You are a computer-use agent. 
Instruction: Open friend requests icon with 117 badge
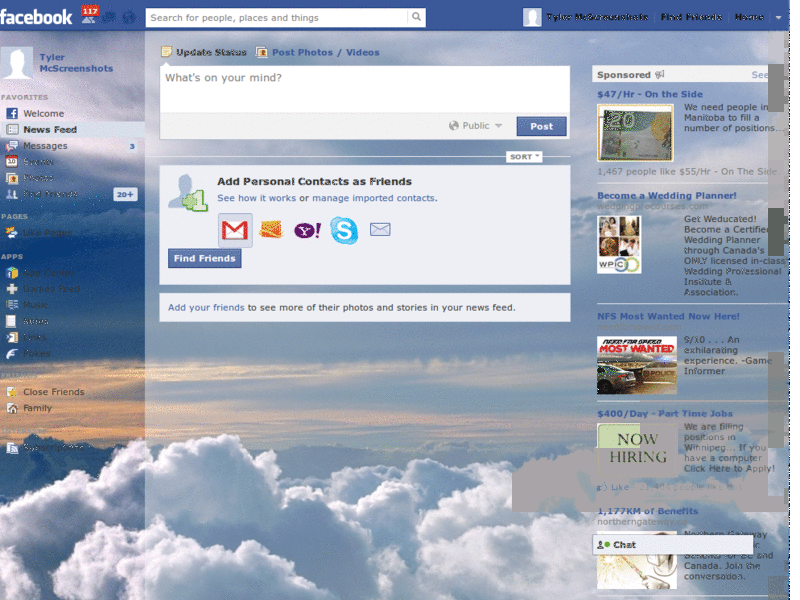pos(89,15)
